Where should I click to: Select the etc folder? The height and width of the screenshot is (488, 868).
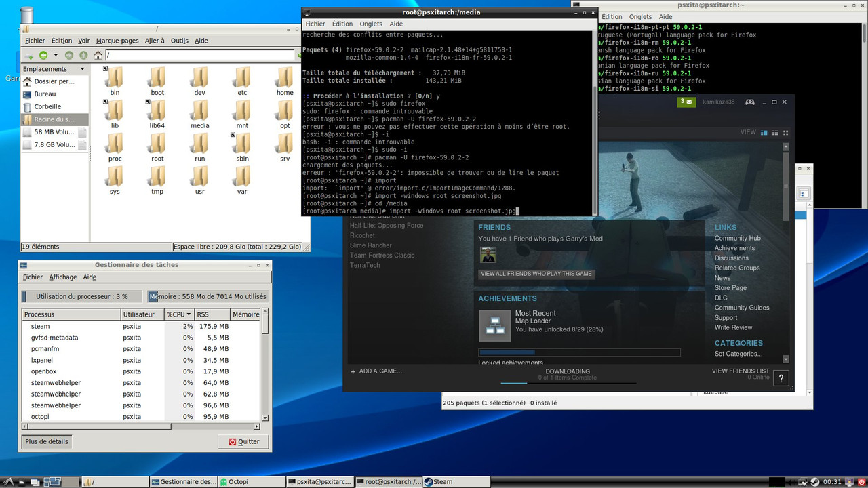click(242, 81)
